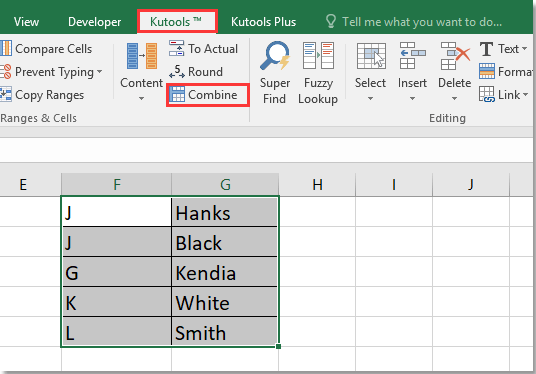Screen dimensions: 536x374
Task: Click the Prevent Typing icon
Action: [x=6, y=72]
